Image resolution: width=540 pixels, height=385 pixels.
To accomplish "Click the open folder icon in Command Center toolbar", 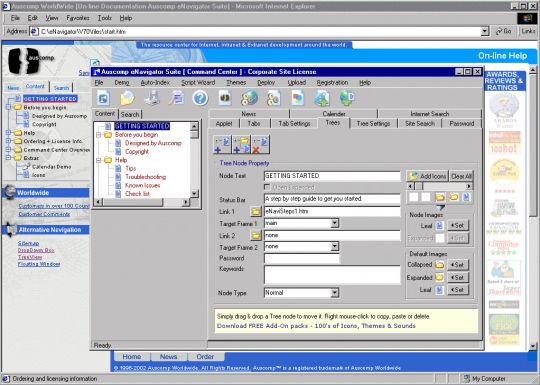I will tap(127, 98).
